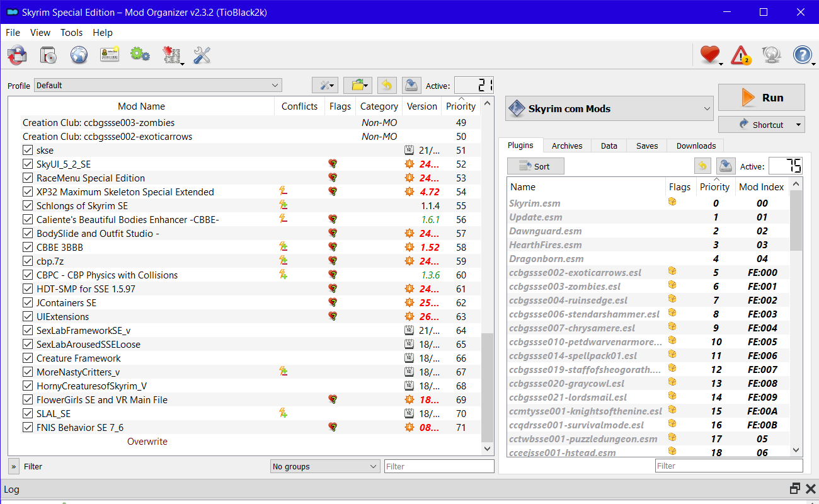Click the version icon for UIExtensions

point(409,316)
